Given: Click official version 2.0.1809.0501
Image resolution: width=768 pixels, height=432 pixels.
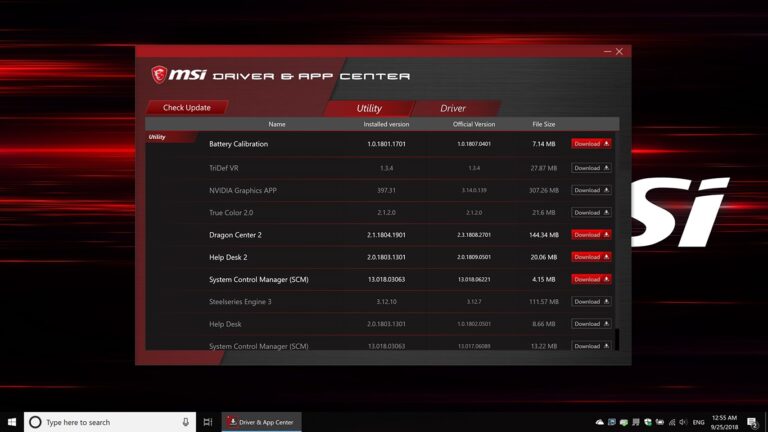Looking at the screenshot, I should [474, 257].
